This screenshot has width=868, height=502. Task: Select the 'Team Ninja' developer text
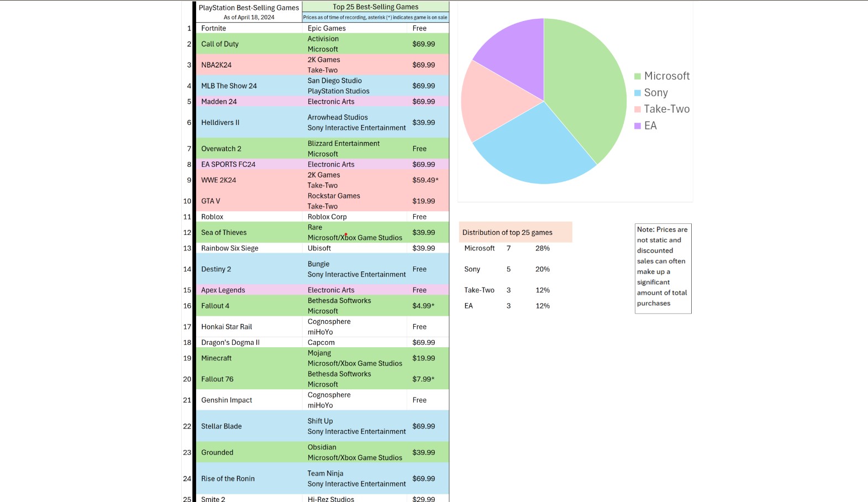click(x=325, y=473)
